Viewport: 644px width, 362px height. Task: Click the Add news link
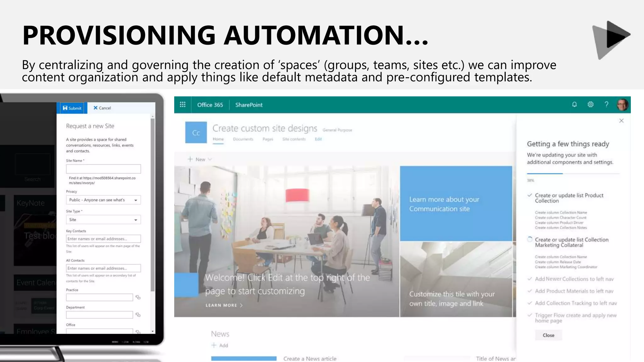click(220, 345)
